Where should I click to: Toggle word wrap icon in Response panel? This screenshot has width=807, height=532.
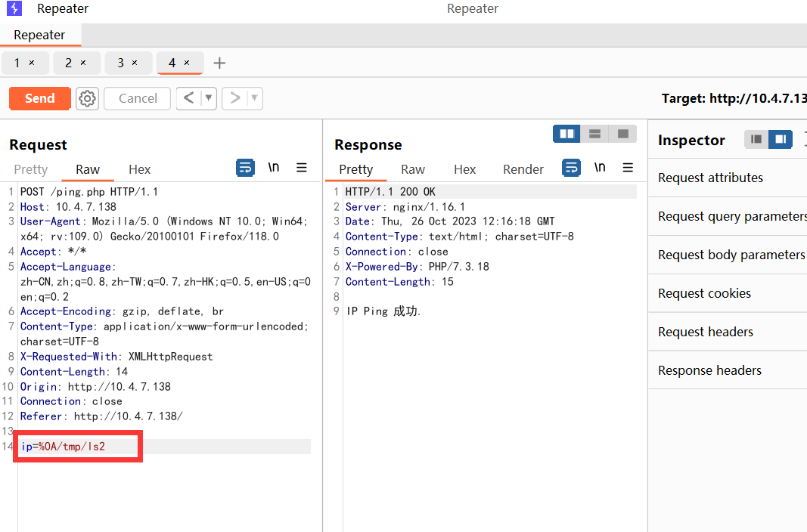coord(571,168)
